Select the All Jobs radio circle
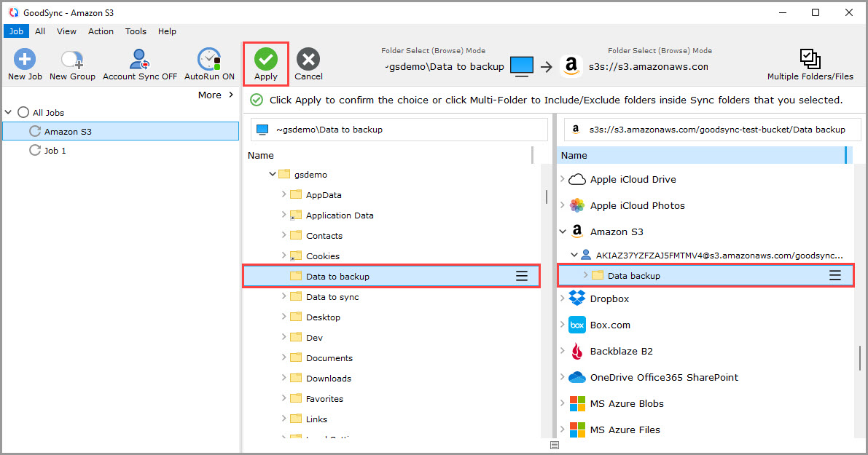The image size is (868, 455). (23, 113)
